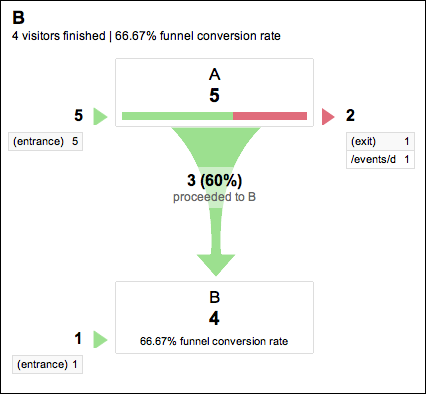
Task: Click the 66.67% funnel conversion rate in box B
Action: tap(214, 341)
